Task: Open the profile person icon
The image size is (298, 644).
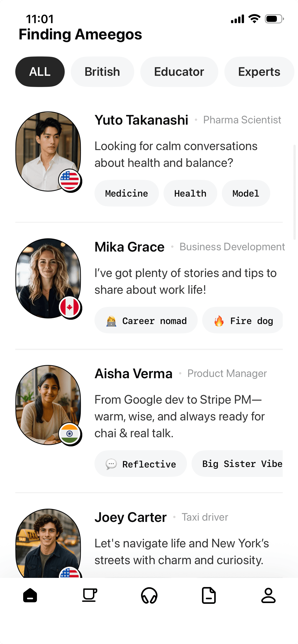Action: click(268, 595)
